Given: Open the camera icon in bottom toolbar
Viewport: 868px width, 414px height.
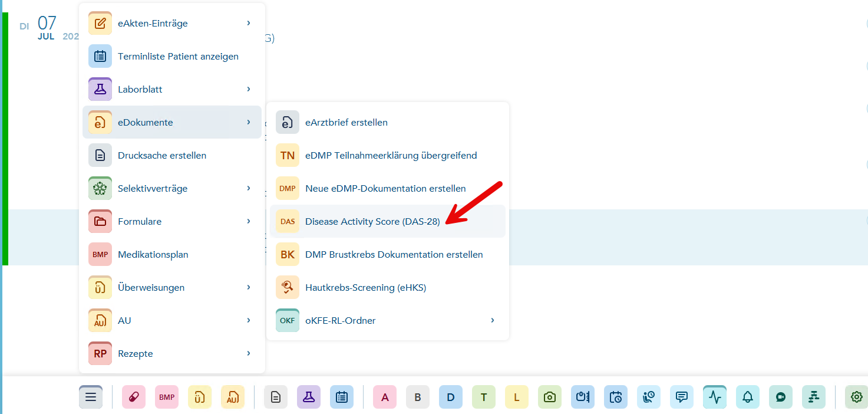Looking at the screenshot, I should (550, 397).
